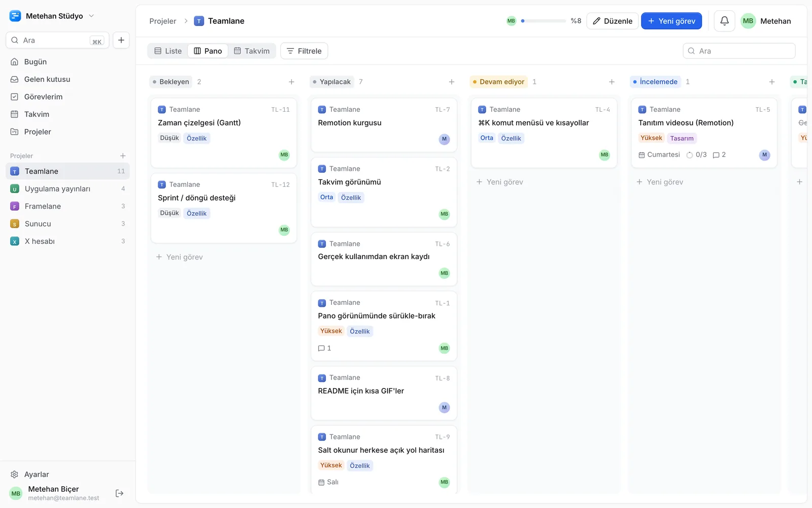Select Sunucu project in sidebar

pos(67,224)
